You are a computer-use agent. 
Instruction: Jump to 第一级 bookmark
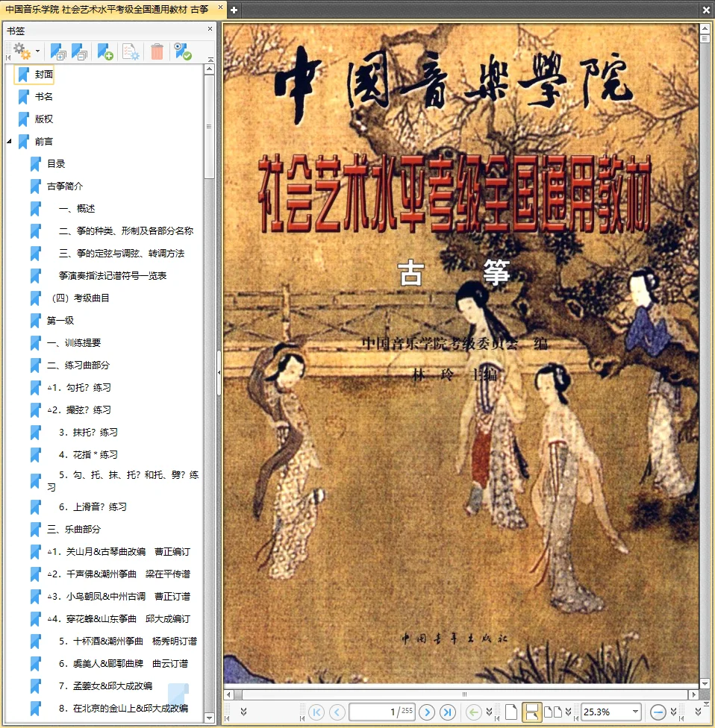60,320
